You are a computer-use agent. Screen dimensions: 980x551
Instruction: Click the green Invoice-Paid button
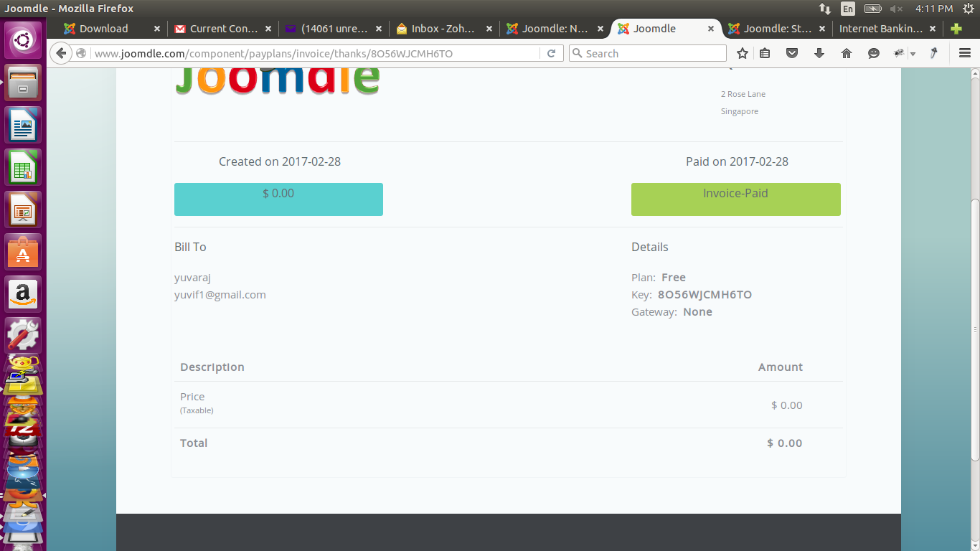(x=735, y=199)
